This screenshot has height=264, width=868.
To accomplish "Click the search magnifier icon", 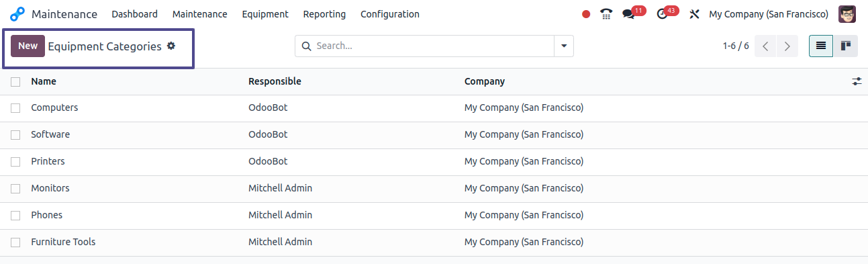I will (307, 46).
